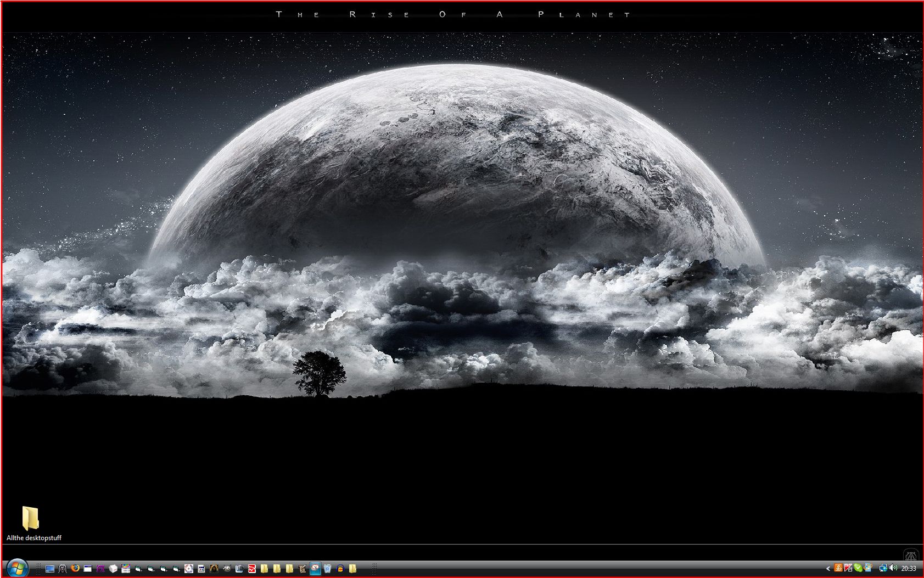Click the Show Desktop quick launch icon
The image size is (924, 578).
[x=50, y=569]
